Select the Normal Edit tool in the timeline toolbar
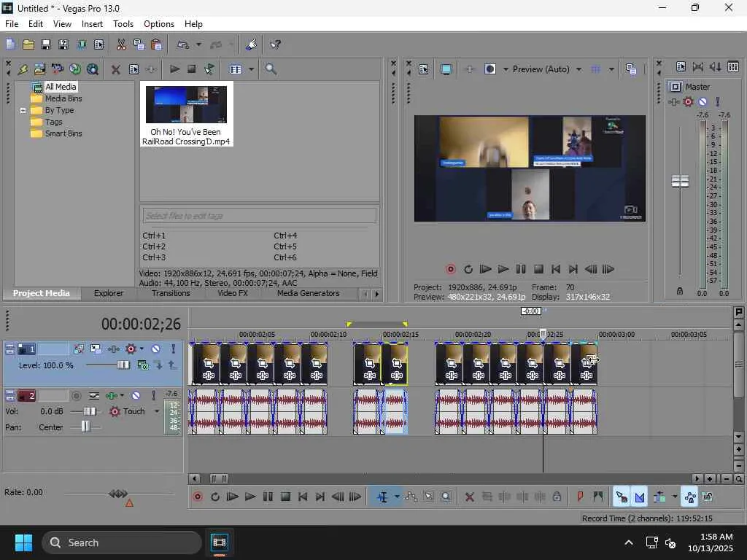747x560 pixels. click(382, 497)
